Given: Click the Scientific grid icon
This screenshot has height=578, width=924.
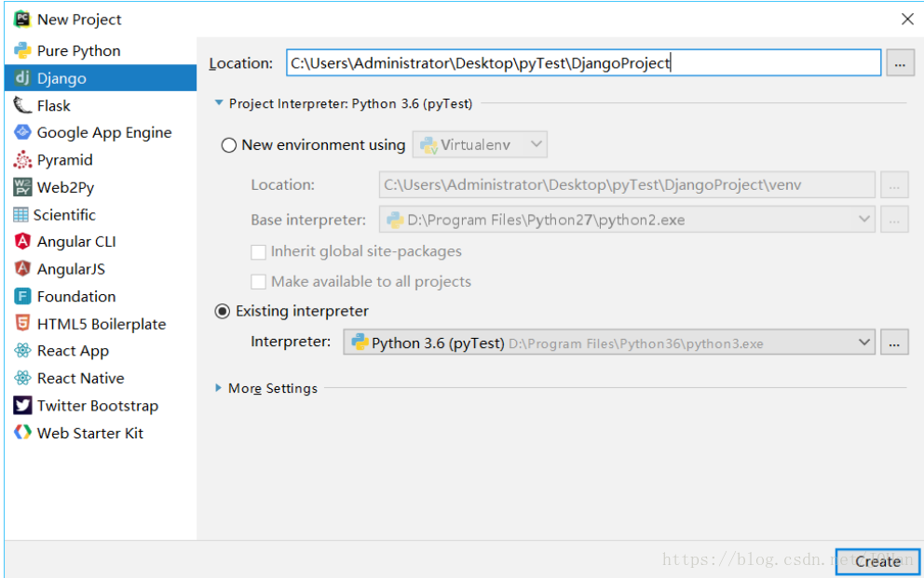Looking at the screenshot, I should 20,215.
